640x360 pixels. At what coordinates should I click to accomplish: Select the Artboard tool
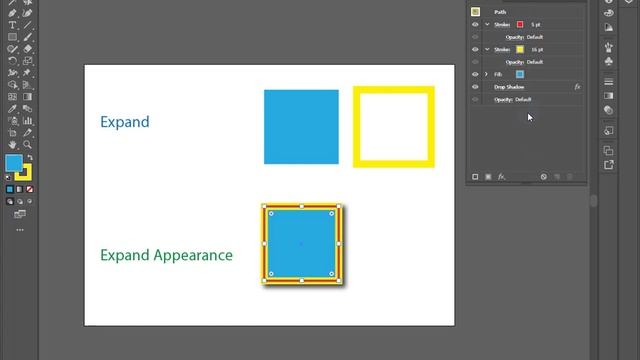click(x=12, y=133)
